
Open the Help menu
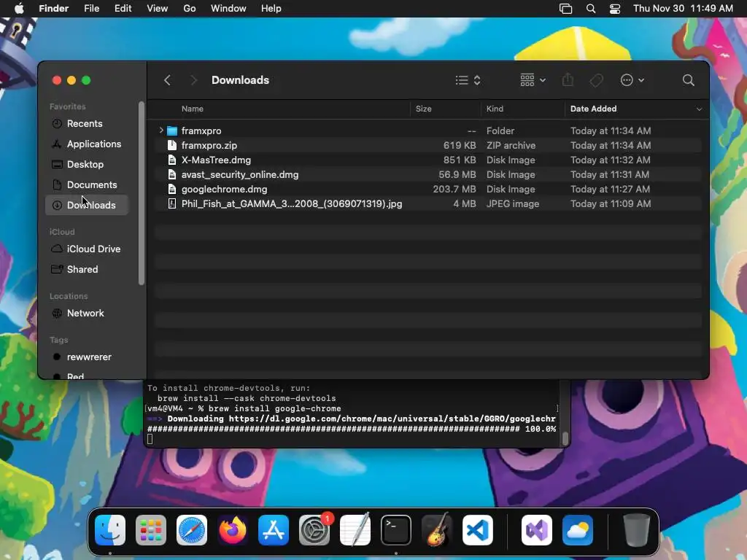tap(271, 9)
